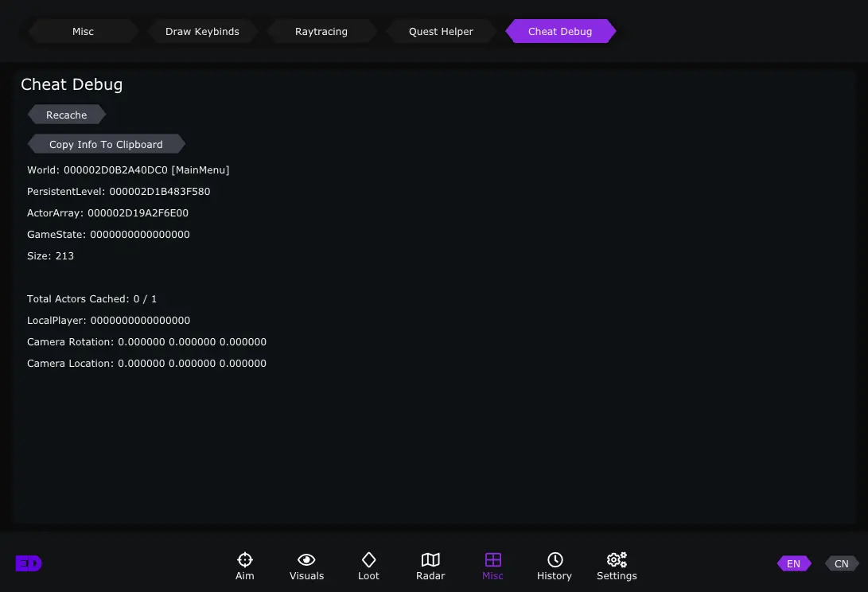This screenshot has height=592, width=868.
Task: Click Copy Info To Clipboard button
Action: 106,144
